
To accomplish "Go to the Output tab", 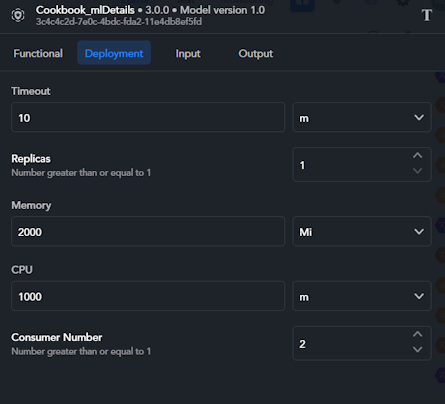I will (x=256, y=53).
